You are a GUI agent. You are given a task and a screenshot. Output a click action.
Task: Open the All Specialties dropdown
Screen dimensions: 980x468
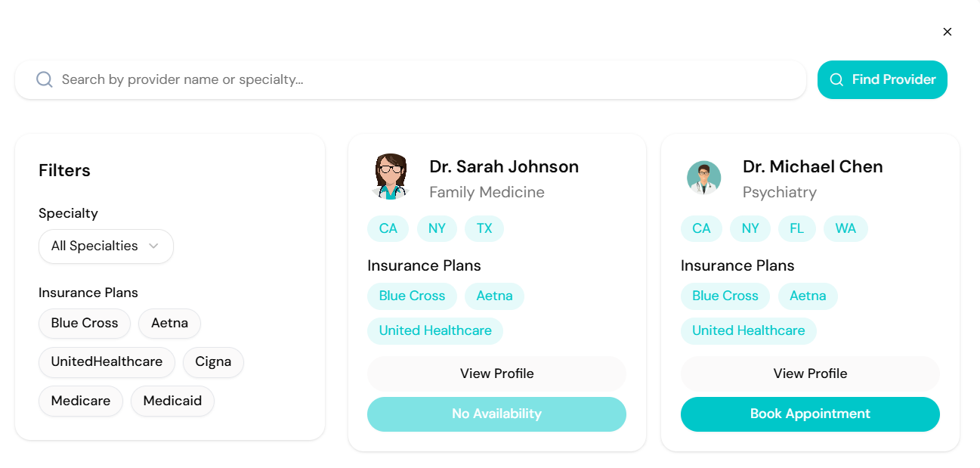[x=106, y=246]
